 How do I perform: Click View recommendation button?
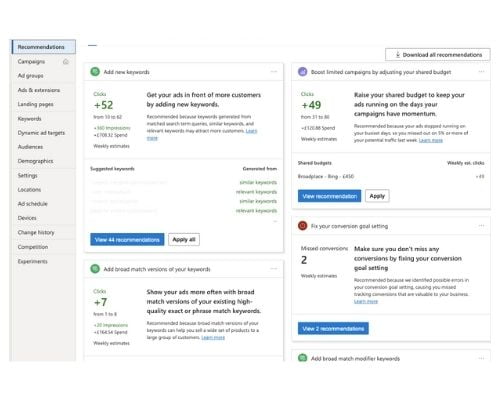329,196
